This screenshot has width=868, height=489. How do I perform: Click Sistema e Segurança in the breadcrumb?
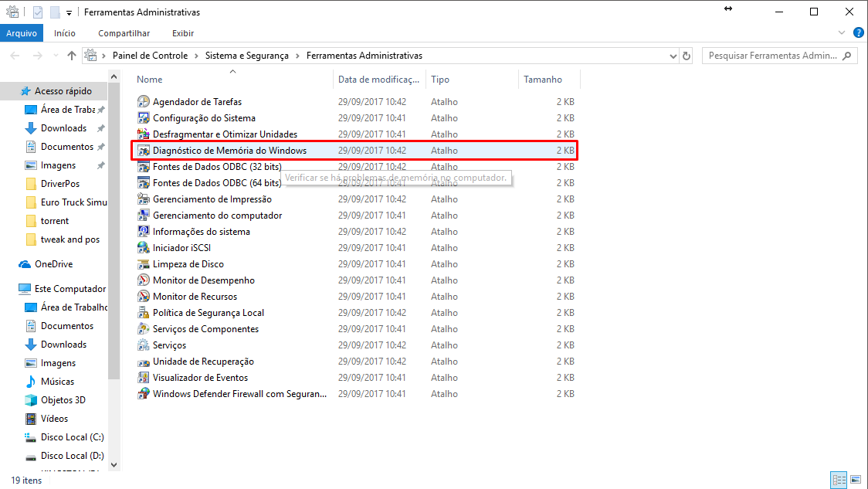point(247,56)
